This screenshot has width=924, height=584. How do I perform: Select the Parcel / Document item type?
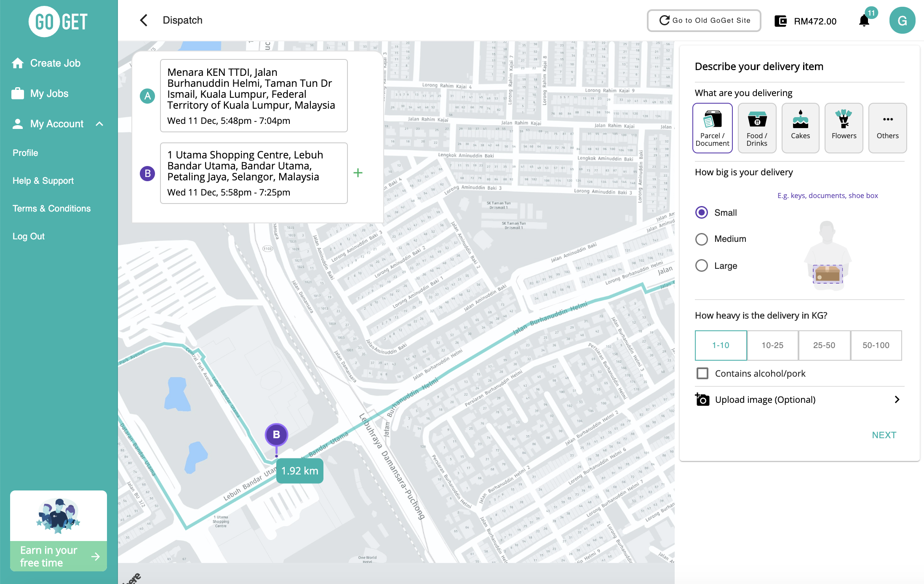[x=712, y=128]
